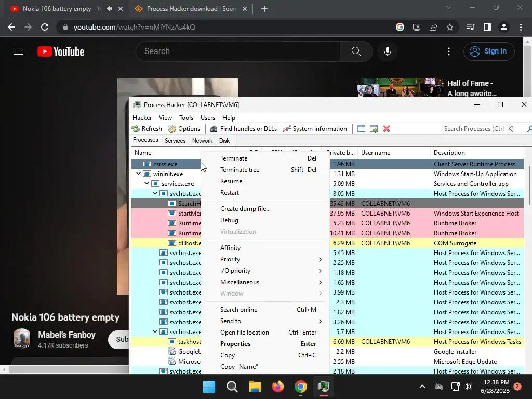
Task: Click the Microsoft Edge Update process icon
Action: click(x=172, y=362)
